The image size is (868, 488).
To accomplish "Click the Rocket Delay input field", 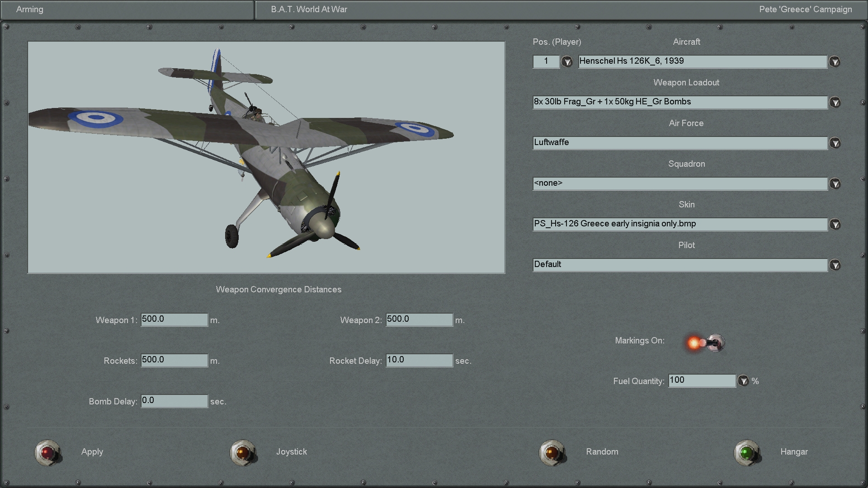I will 419,360.
